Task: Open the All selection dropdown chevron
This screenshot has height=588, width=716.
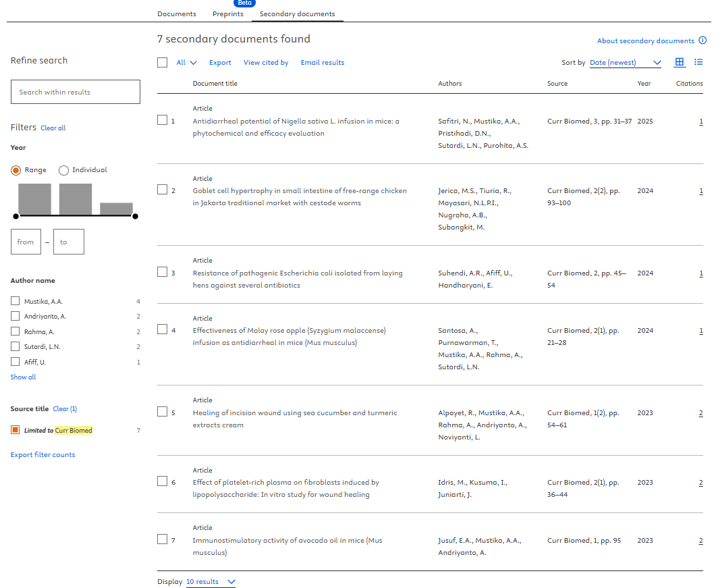Action: pos(193,63)
